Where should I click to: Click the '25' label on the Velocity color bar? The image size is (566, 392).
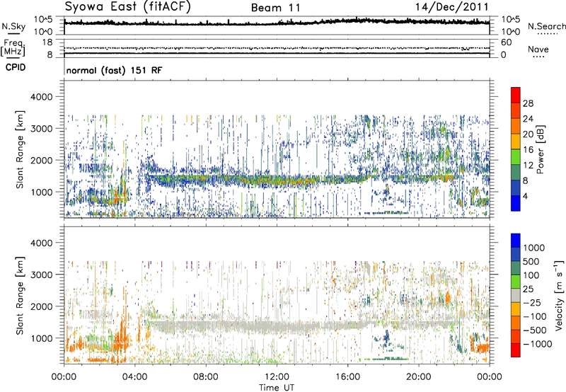click(x=529, y=289)
